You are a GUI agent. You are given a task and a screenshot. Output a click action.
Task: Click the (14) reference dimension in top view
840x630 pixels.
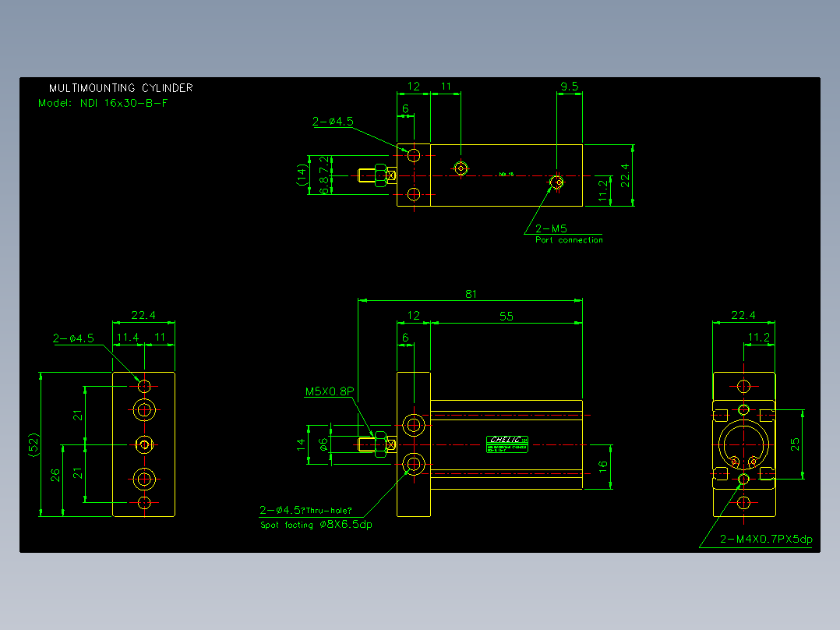(x=302, y=175)
